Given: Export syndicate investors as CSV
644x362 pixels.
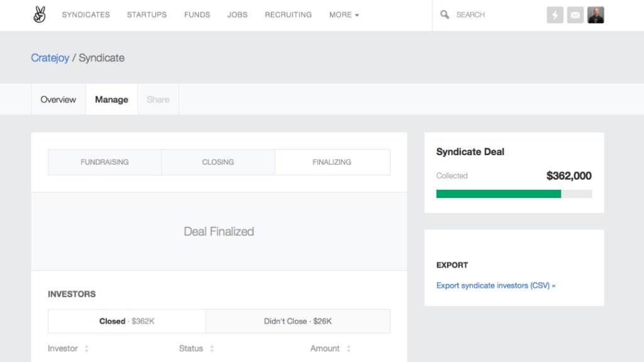Looking at the screenshot, I should (496, 285).
